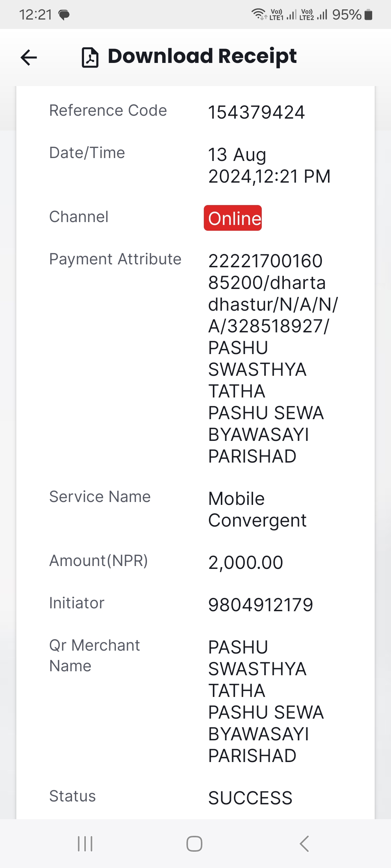Image resolution: width=391 pixels, height=868 pixels.
Task: Tap the Android recent apps button
Action: (85, 844)
